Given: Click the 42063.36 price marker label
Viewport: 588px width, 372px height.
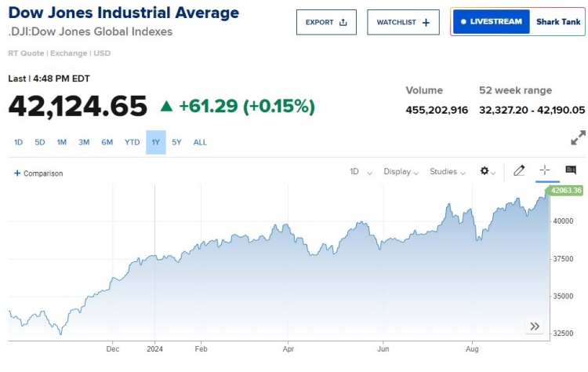Looking at the screenshot, I should pyautogui.click(x=566, y=190).
